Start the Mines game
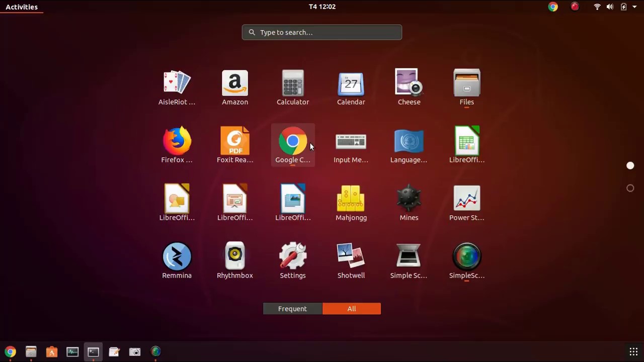This screenshot has width=644, height=362. tap(409, 204)
